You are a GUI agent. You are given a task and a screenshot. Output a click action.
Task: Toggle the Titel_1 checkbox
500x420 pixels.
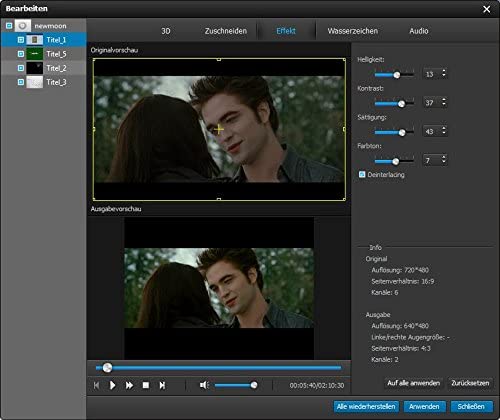pyautogui.click(x=21, y=40)
